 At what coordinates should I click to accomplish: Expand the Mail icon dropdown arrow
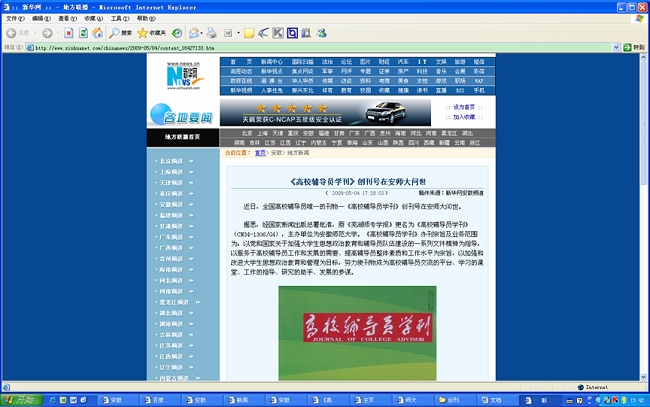click(x=202, y=33)
